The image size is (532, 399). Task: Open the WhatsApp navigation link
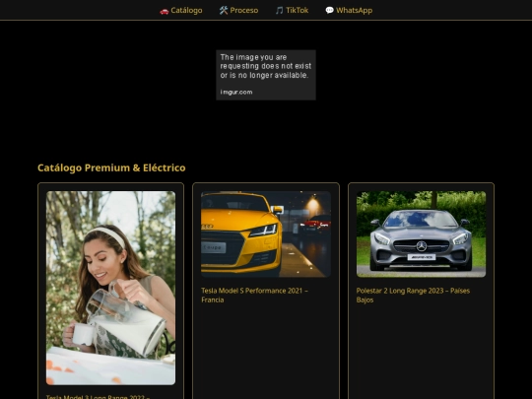349,10
